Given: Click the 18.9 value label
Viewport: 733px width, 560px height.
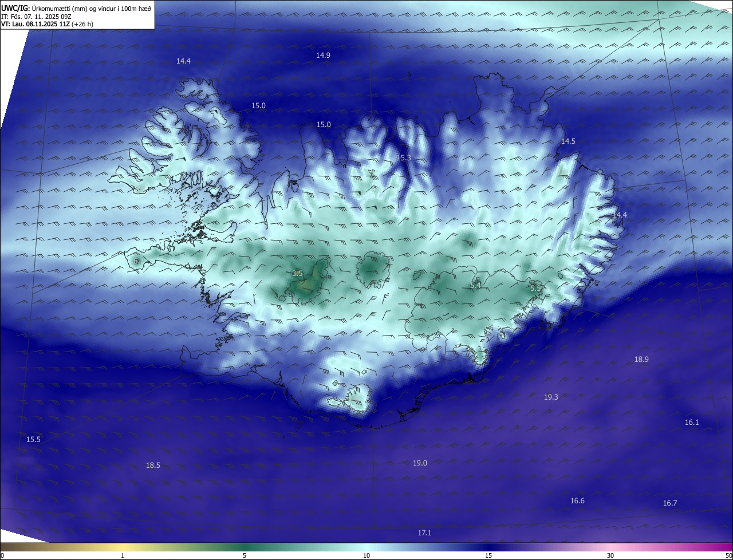Looking at the screenshot, I should [x=641, y=360].
